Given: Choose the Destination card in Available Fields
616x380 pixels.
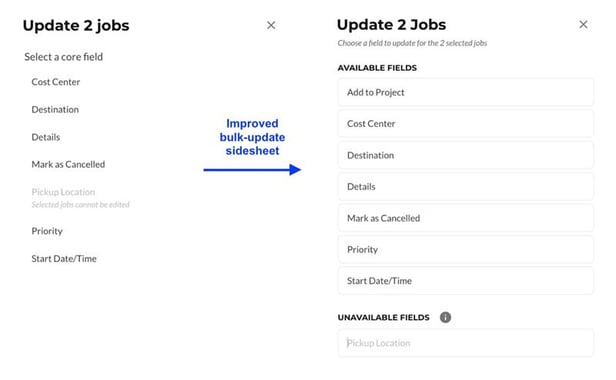Looking at the screenshot, I should [x=466, y=155].
